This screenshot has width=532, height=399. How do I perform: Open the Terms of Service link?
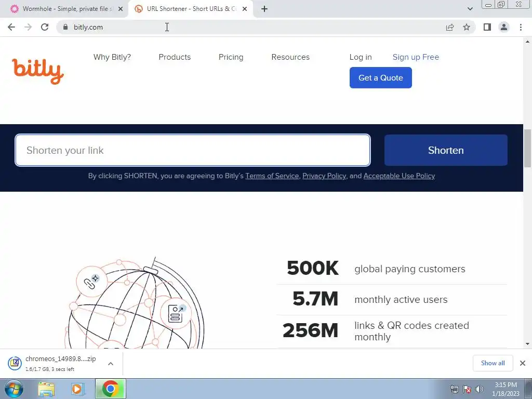pos(272,176)
